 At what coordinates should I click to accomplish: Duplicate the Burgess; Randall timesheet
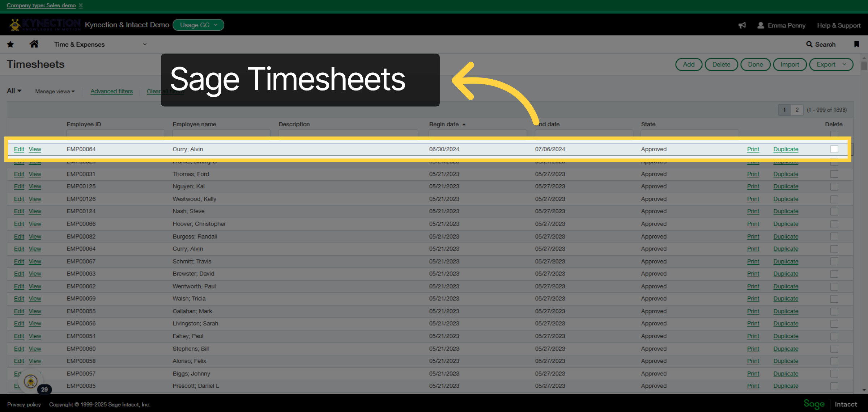point(786,236)
